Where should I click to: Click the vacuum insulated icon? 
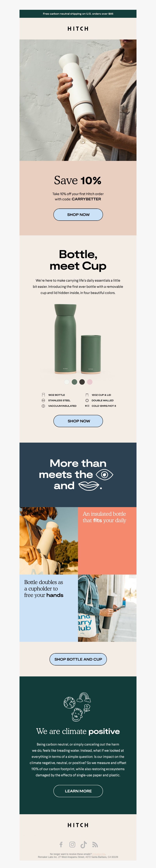pyautogui.click(x=43, y=406)
